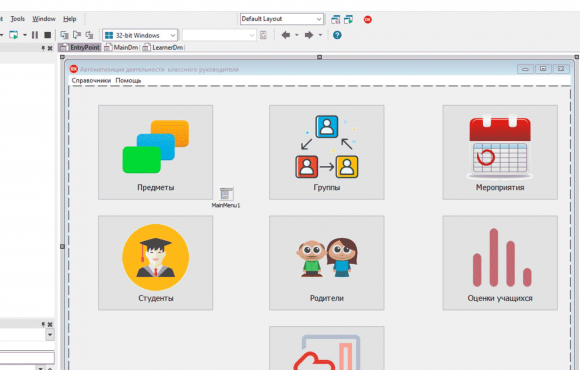580x370 pixels.
Task: Click the Stop program square icon
Action: point(47,35)
